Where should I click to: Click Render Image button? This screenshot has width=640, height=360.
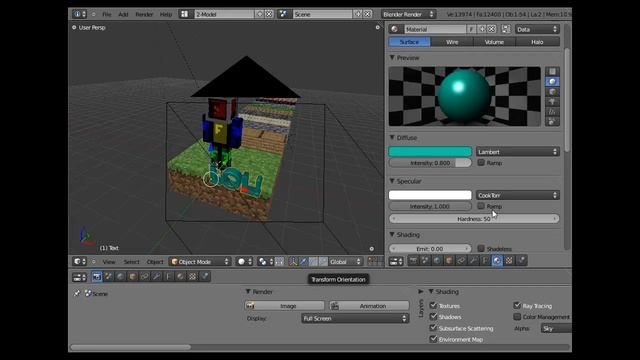(x=284, y=306)
